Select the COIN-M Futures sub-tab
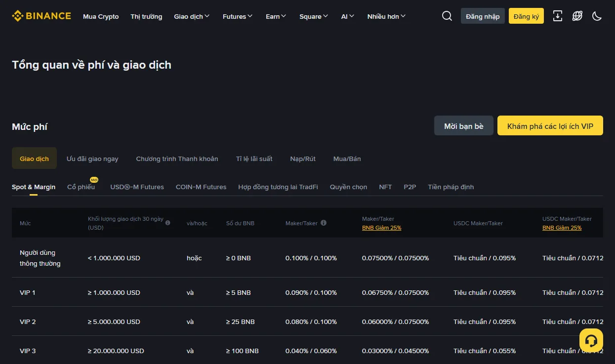This screenshot has width=615, height=364. [201, 187]
